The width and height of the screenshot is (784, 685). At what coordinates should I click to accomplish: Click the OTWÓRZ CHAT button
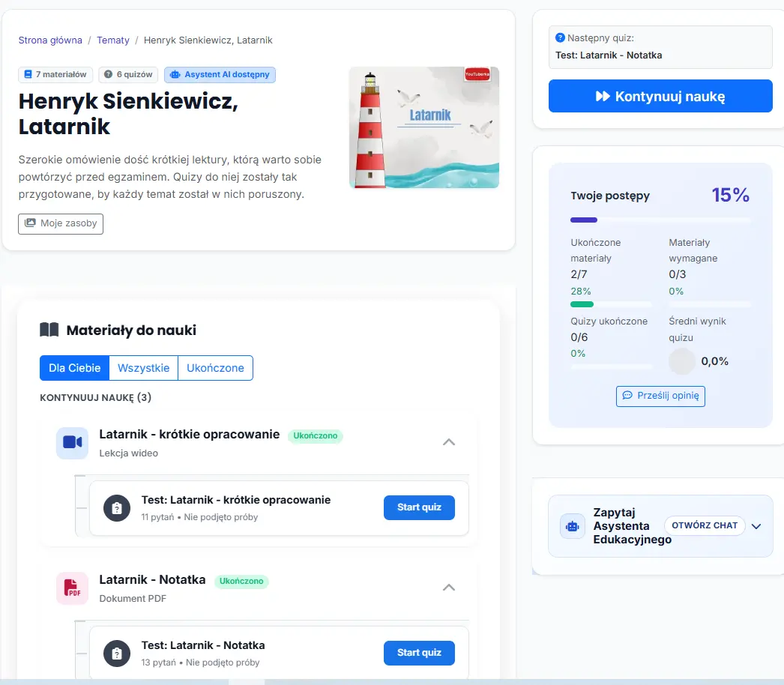[705, 525]
